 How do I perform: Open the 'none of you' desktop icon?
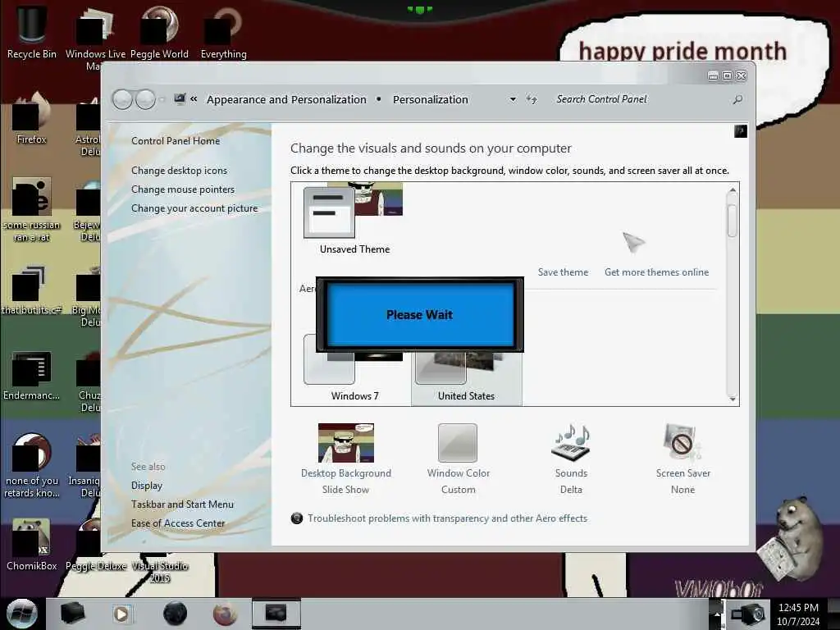coord(32,466)
